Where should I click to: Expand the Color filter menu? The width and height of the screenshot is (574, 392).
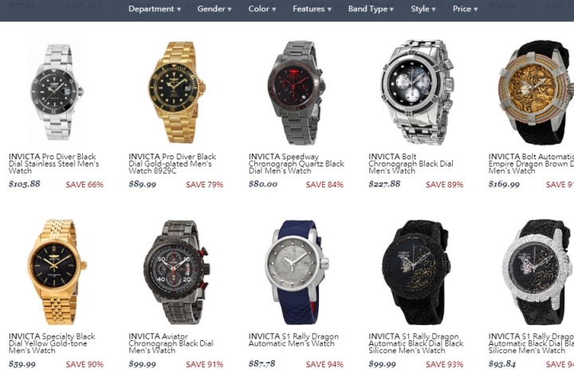(261, 9)
